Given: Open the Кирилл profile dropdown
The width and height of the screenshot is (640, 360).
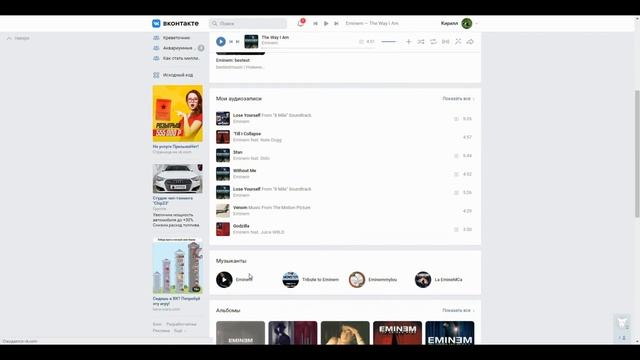Looking at the screenshot, I should click(x=459, y=23).
